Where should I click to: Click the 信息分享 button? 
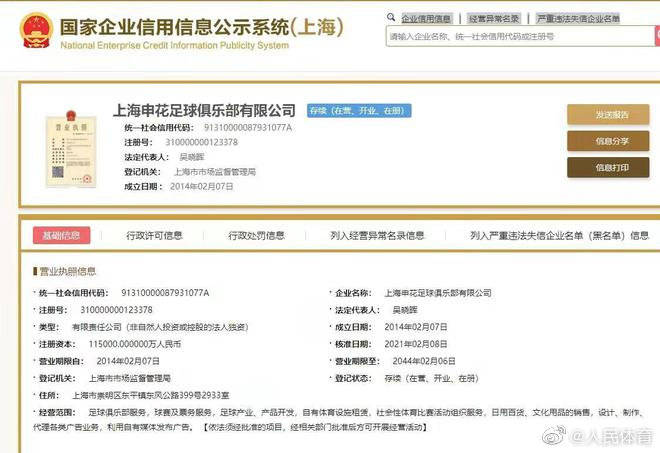(608, 141)
